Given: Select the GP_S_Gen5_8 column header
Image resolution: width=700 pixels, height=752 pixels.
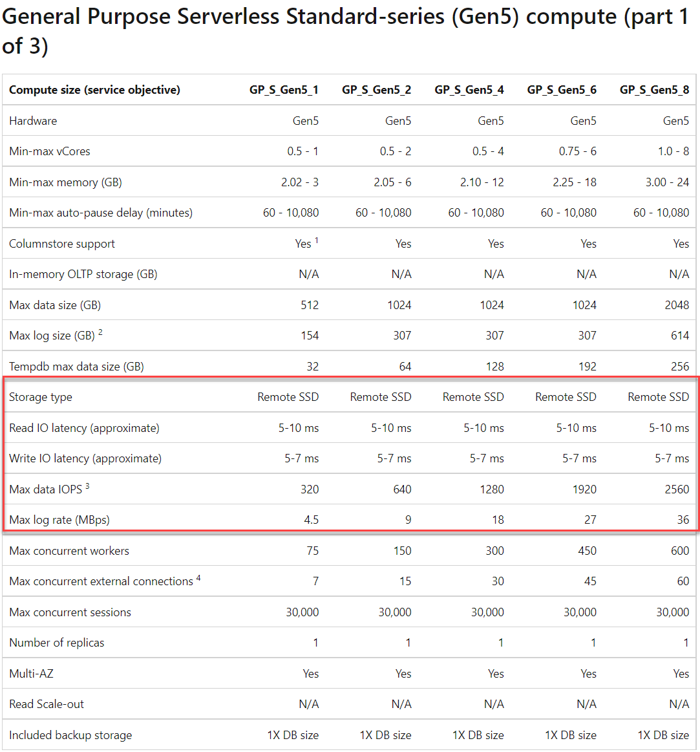Looking at the screenshot, I should (654, 90).
